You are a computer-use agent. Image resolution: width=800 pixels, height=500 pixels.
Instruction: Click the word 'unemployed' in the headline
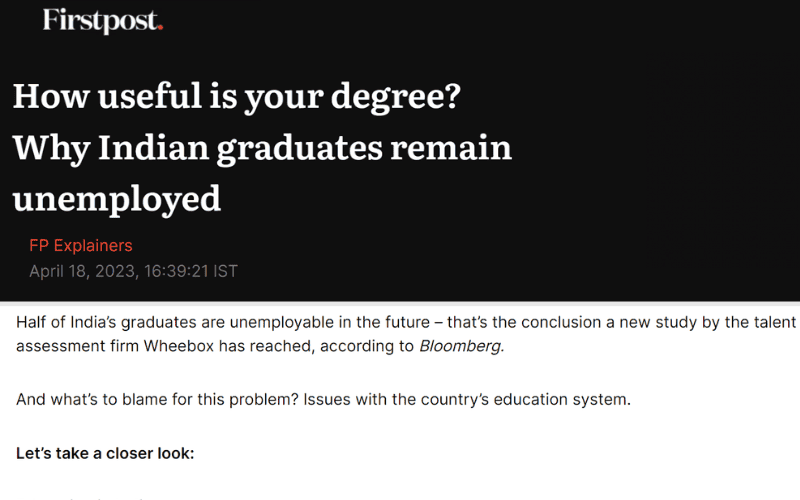click(117, 199)
